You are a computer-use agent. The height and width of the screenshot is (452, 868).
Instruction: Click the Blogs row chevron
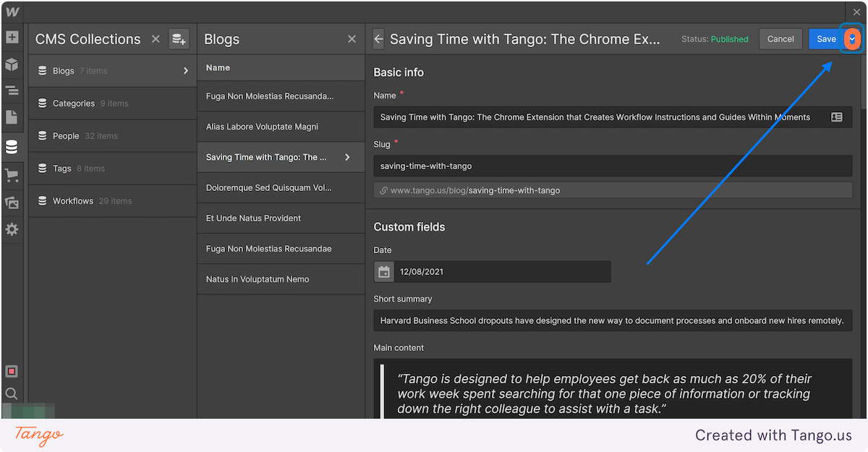[186, 71]
